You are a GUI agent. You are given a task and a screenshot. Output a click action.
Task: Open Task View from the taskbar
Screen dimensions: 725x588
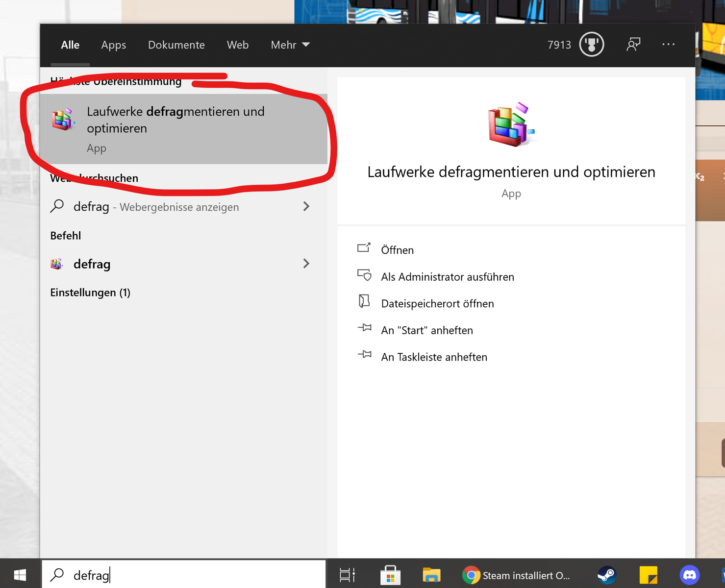pyautogui.click(x=347, y=574)
